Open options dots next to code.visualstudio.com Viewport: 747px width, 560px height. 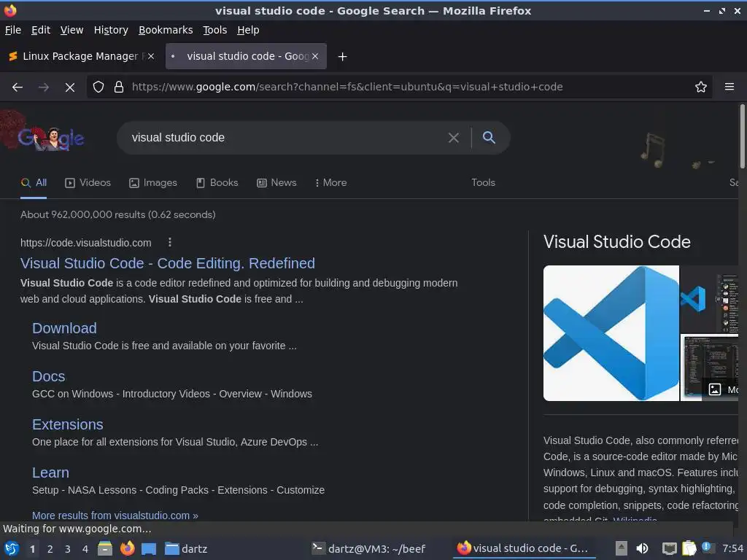coord(169,242)
